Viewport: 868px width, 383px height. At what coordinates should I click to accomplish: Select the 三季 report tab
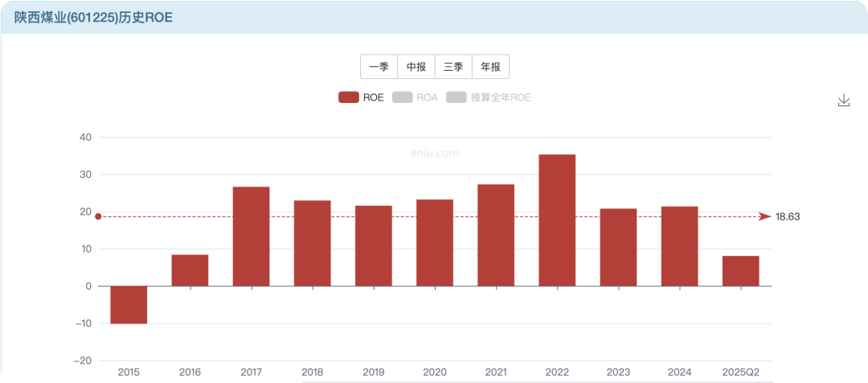tap(453, 67)
